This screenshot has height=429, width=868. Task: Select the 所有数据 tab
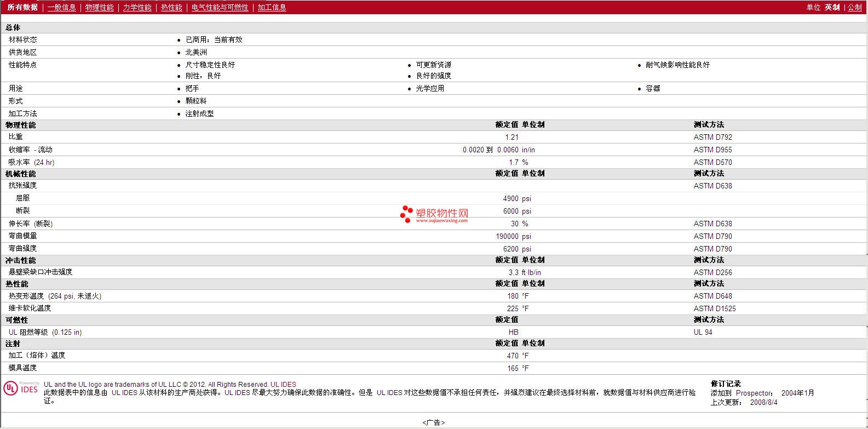(22, 7)
